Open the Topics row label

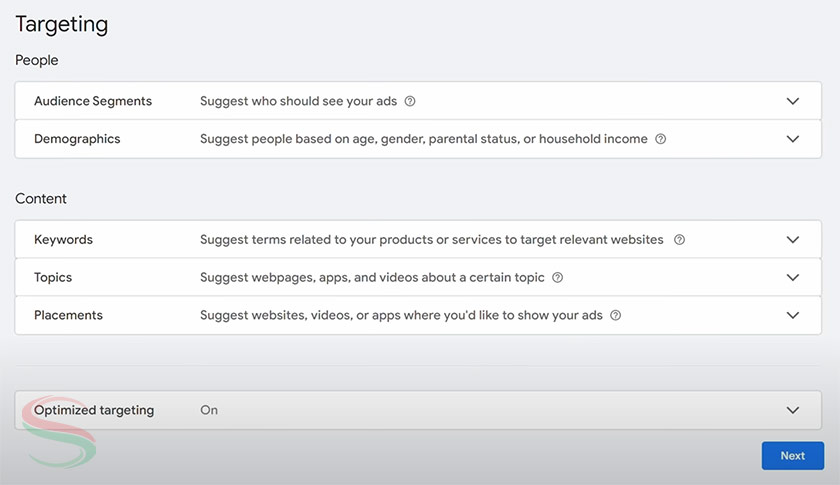(53, 278)
